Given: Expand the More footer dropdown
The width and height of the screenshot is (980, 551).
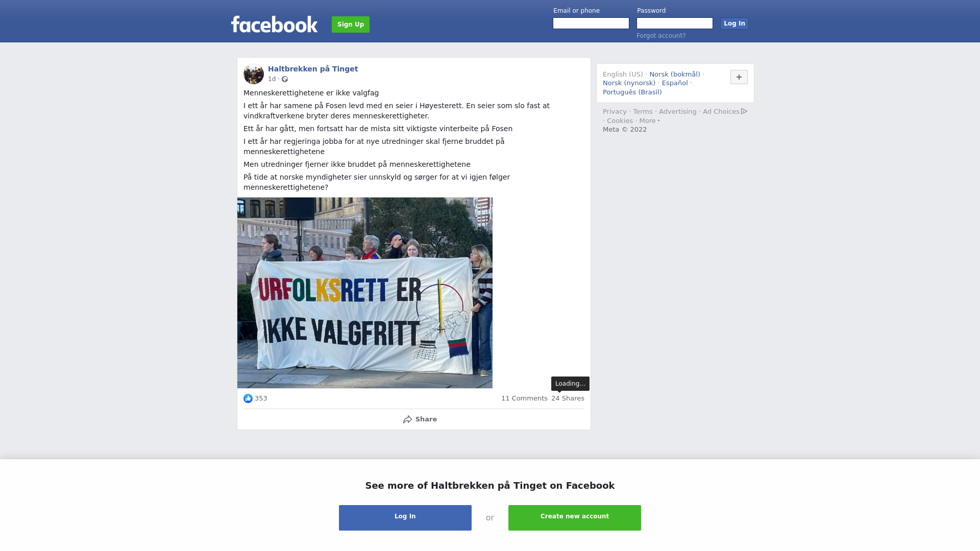Looking at the screenshot, I should pyautogui.click(x=649, y=121).
